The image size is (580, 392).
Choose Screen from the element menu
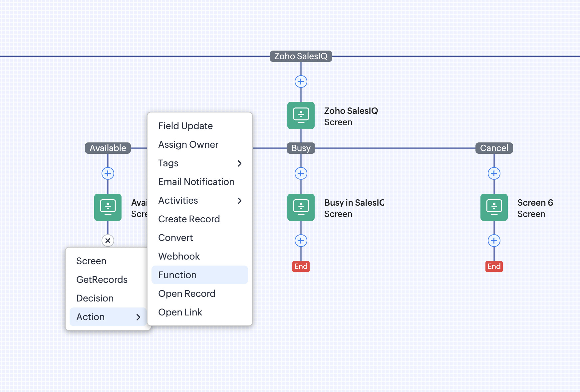coord(108,261)
